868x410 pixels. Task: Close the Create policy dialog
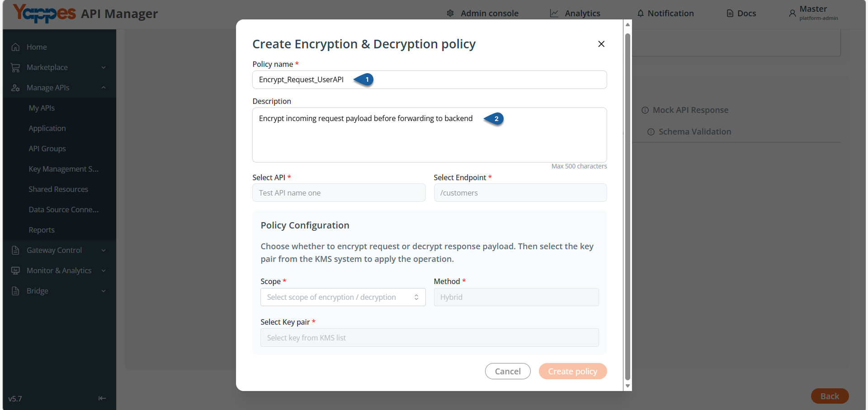point(601,44)
